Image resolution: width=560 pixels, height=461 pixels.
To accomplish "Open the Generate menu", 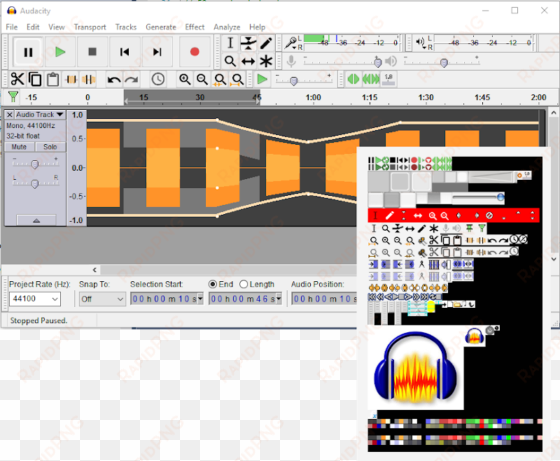I will point(161,27).
